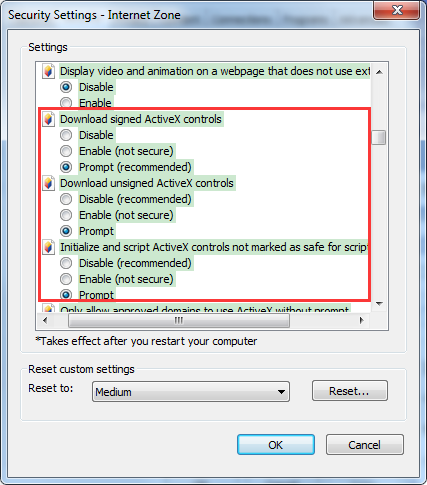The width and height of the screenshot is (427, 485).
Task: Click the vertical scrollbar down arrow
Action: 379,304
